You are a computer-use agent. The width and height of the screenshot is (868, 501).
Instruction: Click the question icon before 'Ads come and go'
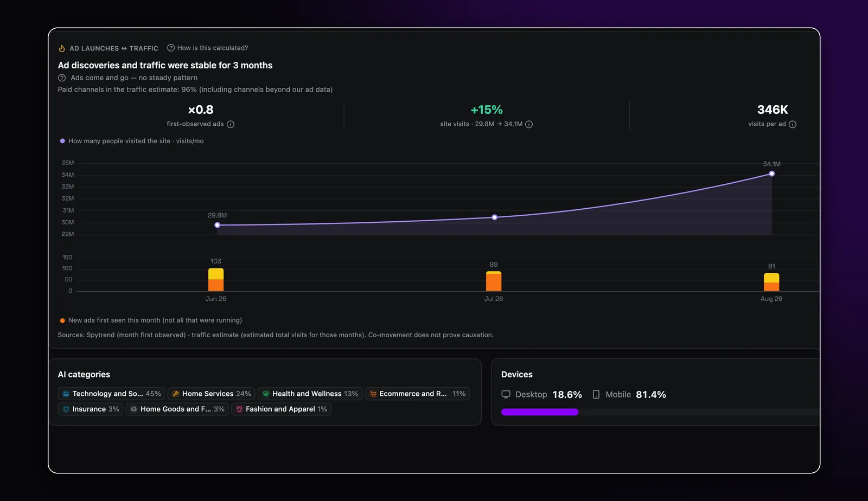(x=62, y=78)
